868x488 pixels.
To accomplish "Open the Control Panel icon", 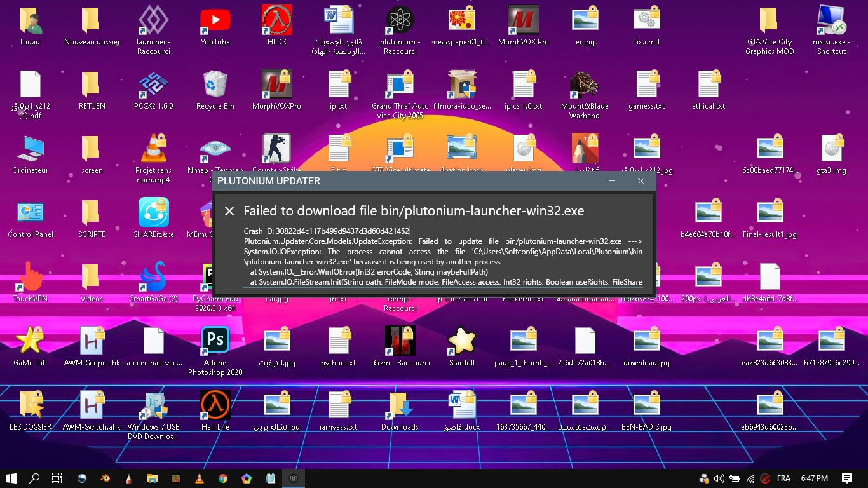I will (x=30, y=219).
